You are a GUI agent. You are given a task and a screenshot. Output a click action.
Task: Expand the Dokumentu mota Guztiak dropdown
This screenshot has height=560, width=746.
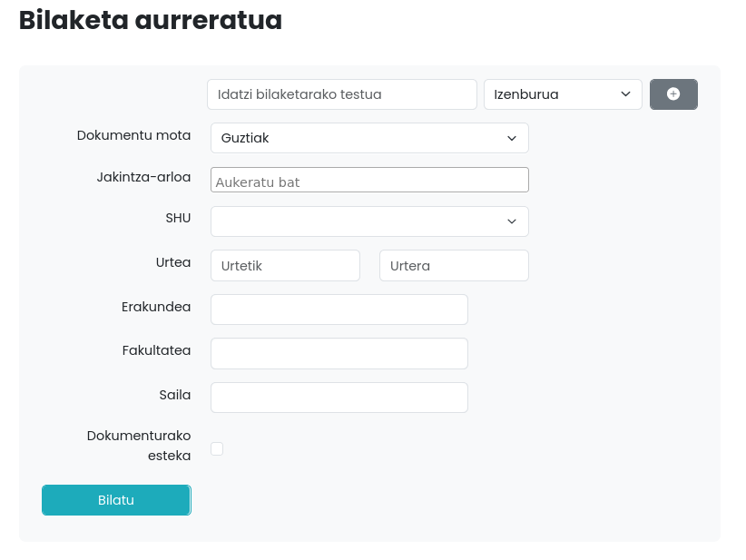click(369, 138)
